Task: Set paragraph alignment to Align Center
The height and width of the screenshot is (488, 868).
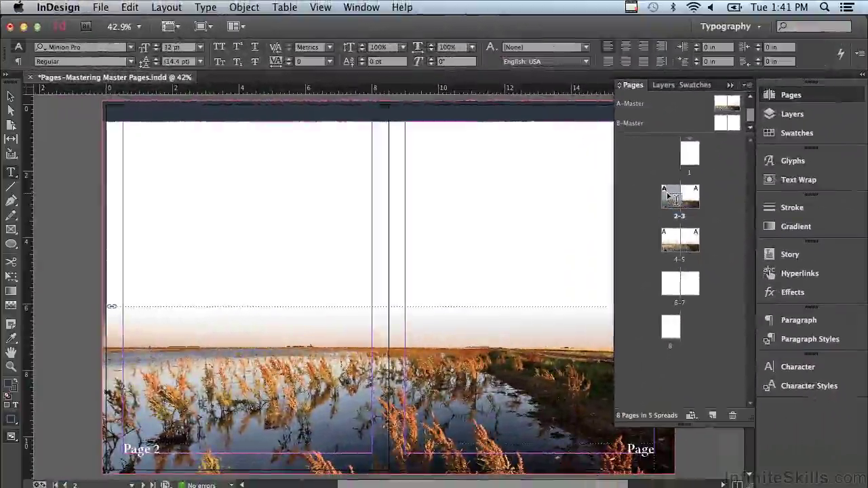Action: click(625, 47)
